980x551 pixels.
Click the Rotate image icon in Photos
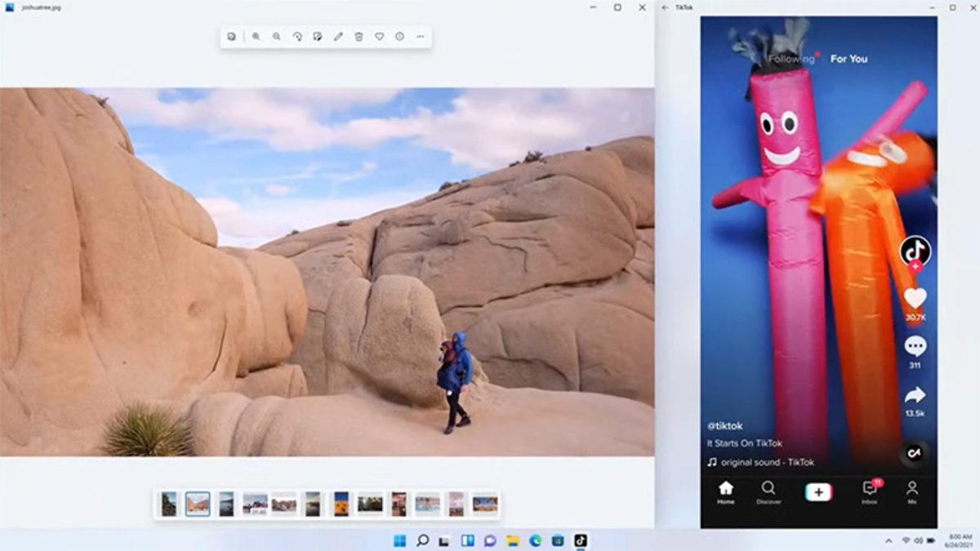click(298, 37)
